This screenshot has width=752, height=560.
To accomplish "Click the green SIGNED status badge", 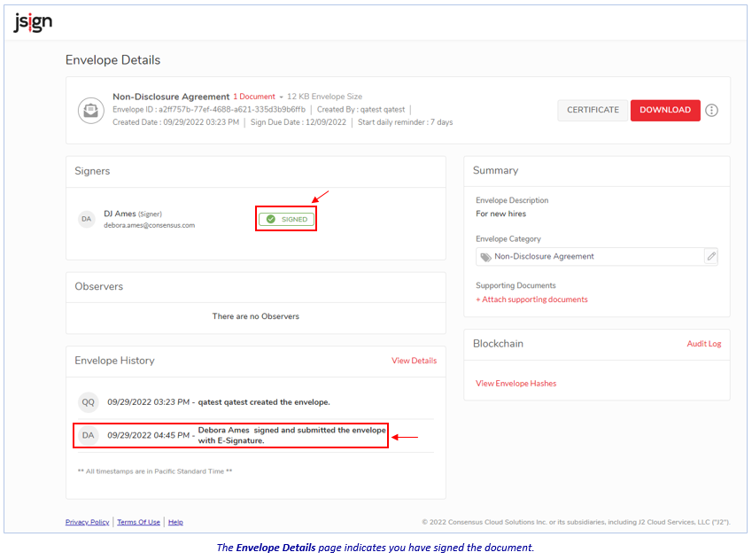I will tap(286, 219).
